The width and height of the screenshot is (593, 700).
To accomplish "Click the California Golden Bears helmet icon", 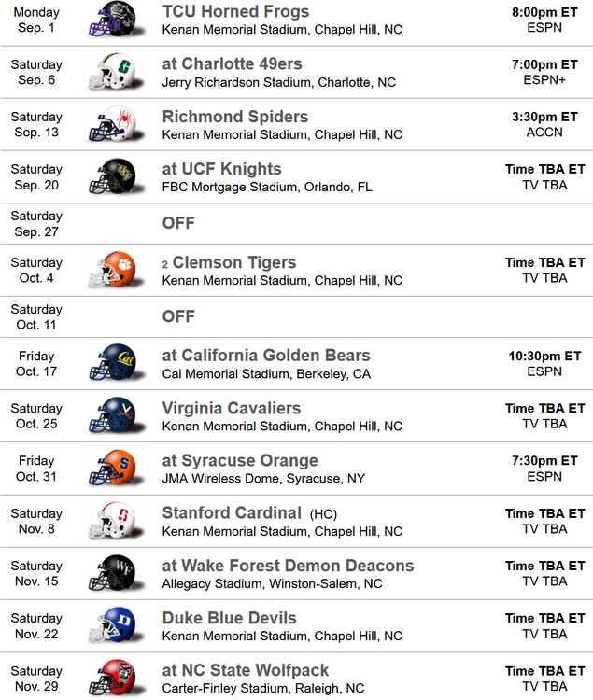I will click(112, 364).
